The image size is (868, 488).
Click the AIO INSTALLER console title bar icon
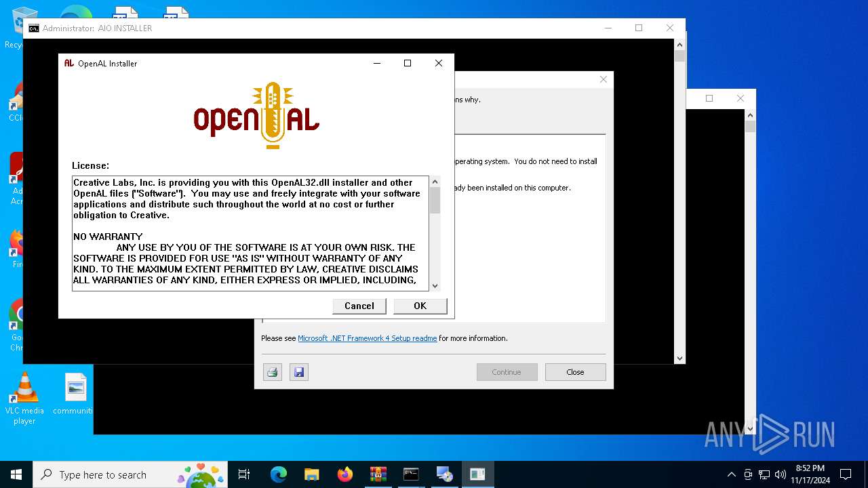click(34, 28)
